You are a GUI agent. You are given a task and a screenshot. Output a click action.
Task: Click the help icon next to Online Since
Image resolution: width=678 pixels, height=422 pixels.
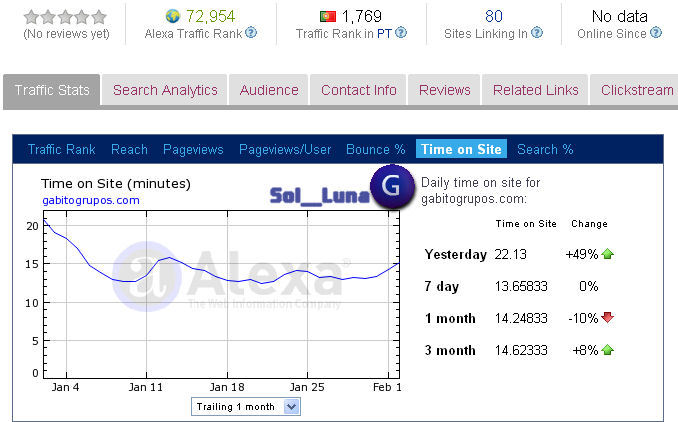[x=656, y=32]
